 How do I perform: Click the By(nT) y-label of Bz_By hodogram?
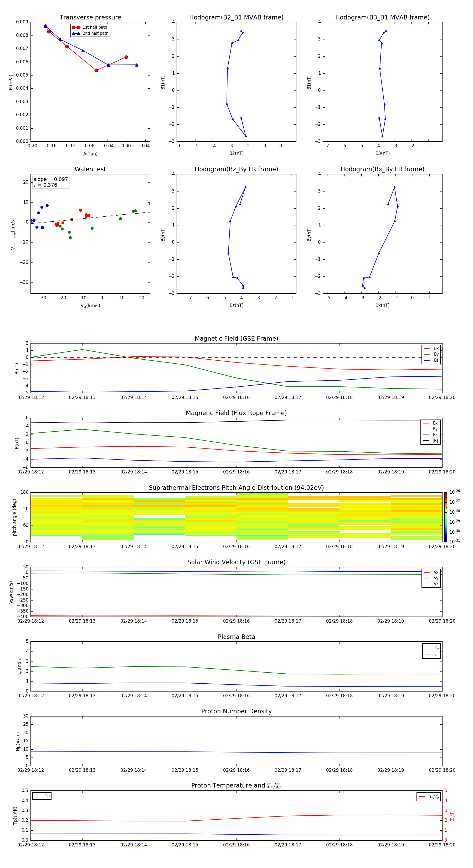point(163,234)
